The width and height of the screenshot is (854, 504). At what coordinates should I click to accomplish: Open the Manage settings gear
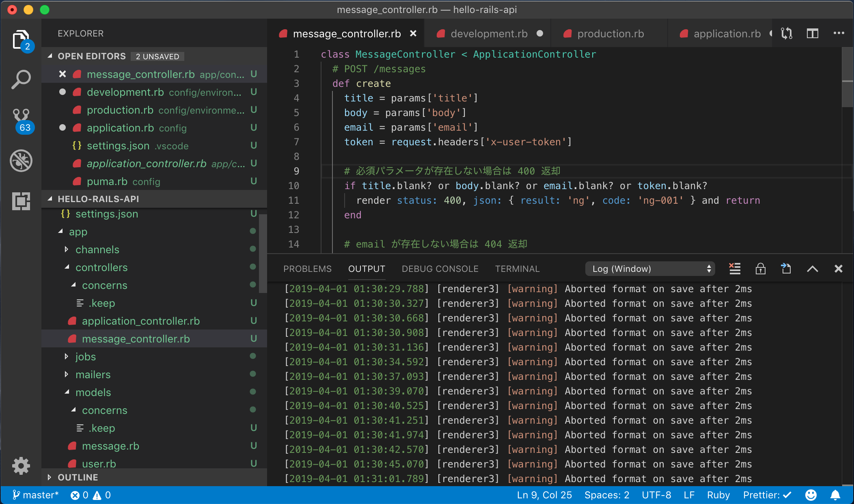pos(21,466)
